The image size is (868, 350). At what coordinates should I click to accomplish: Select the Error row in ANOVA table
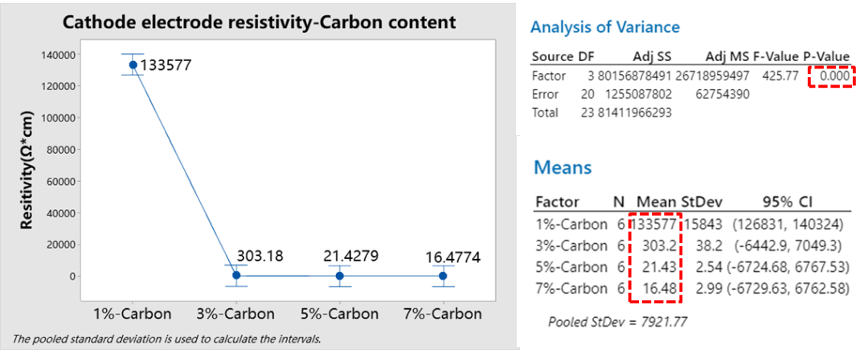(x=547, y=93)
